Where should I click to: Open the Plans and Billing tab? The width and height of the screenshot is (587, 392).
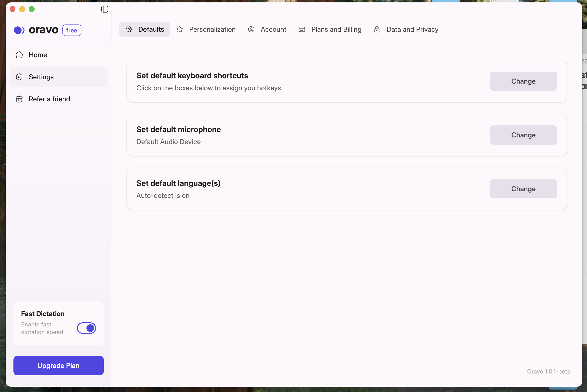(x=336, y=30)
